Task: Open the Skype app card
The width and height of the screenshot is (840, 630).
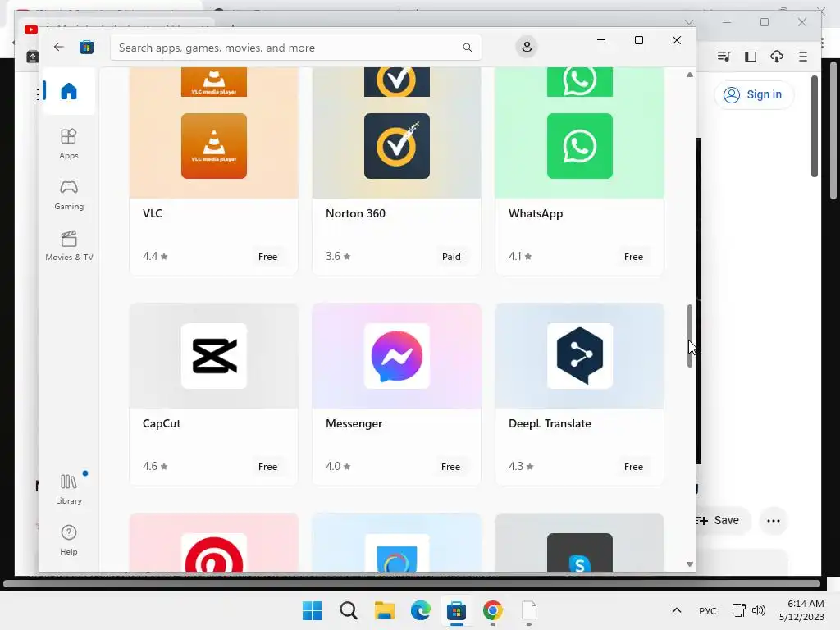Action: tap(580, 542)
